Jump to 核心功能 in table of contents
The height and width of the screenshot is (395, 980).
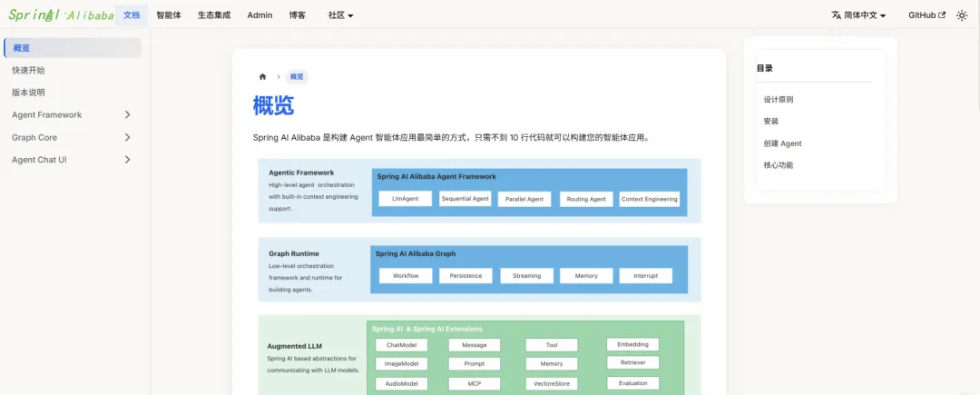point(779,165)
